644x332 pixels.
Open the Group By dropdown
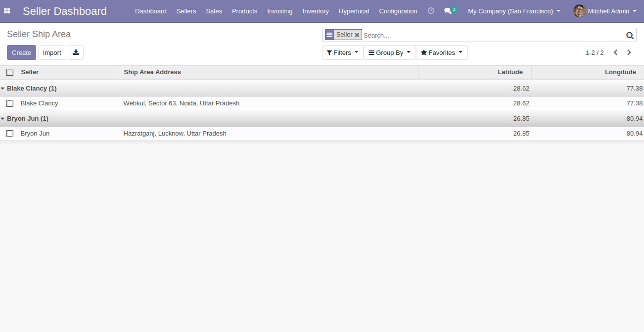(x=389, y=52)
